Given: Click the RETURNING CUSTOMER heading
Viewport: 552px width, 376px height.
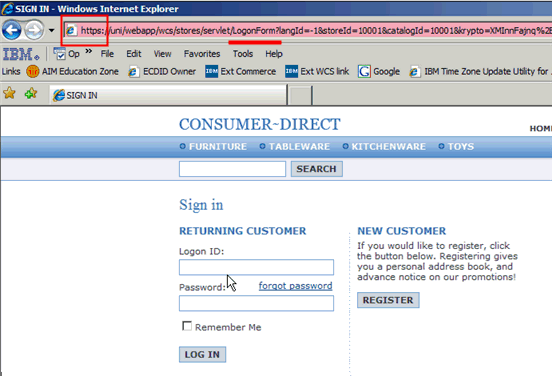Looking at the screenshot, I should [243, 231].
